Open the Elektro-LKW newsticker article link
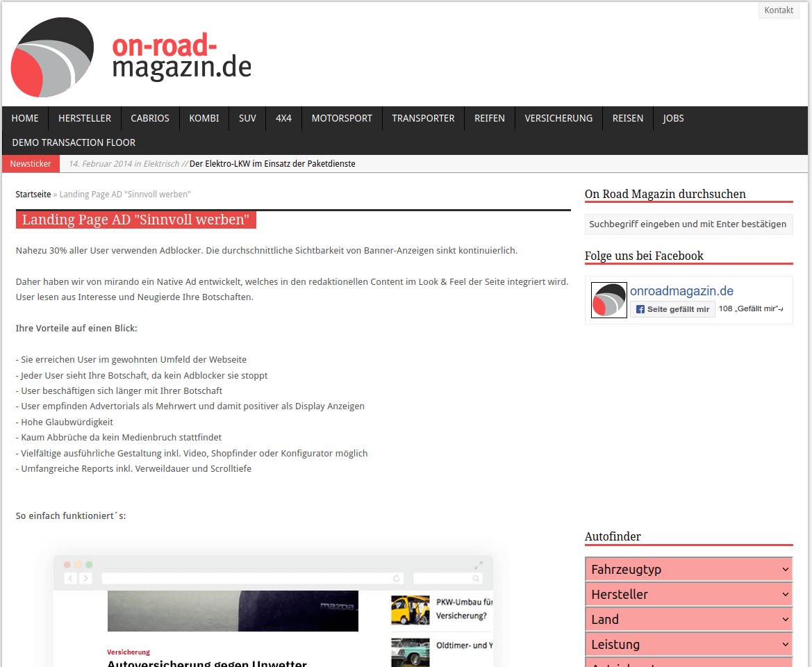The height and width of the screenshot is (667, 812). pyautogui.click(x=272, y=164)
